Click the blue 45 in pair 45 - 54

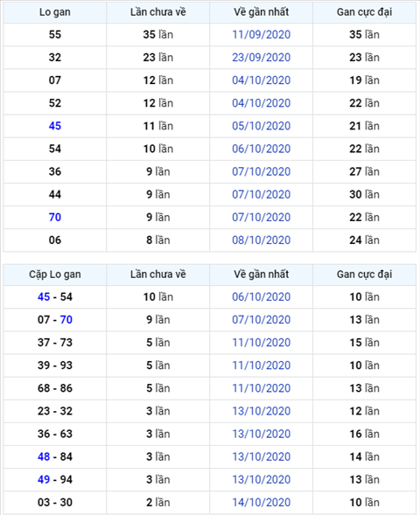tap(44, 297)
